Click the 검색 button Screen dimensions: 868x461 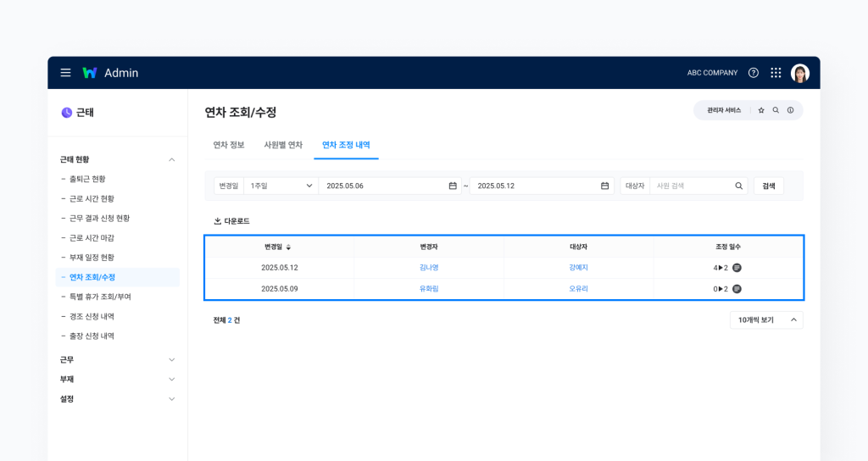768,186
